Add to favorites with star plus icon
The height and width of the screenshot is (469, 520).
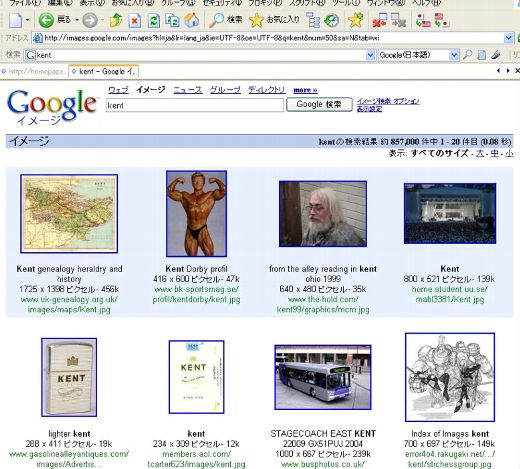pos(356,20)
